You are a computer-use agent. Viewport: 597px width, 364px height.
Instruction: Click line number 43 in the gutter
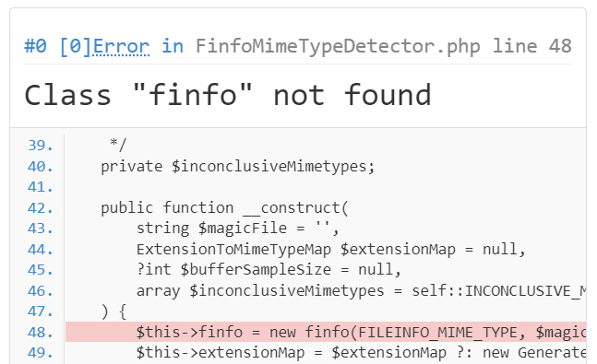point(40,229)
